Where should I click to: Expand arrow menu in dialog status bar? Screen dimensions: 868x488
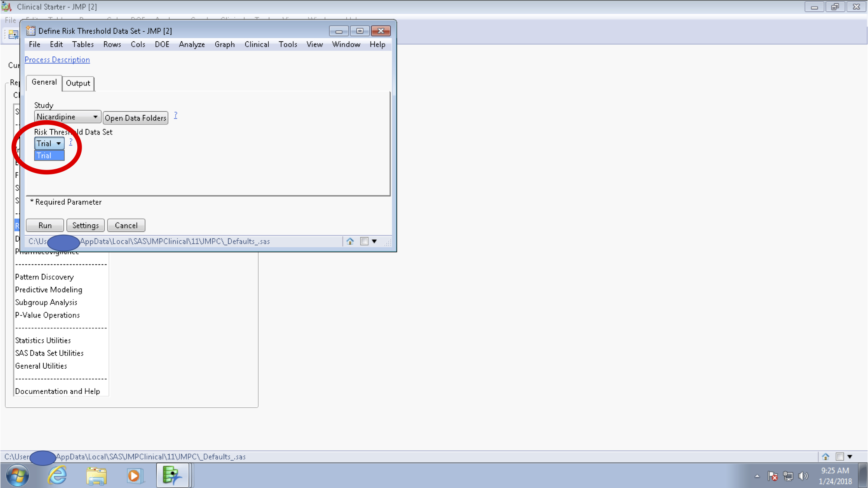click(374, 241)
